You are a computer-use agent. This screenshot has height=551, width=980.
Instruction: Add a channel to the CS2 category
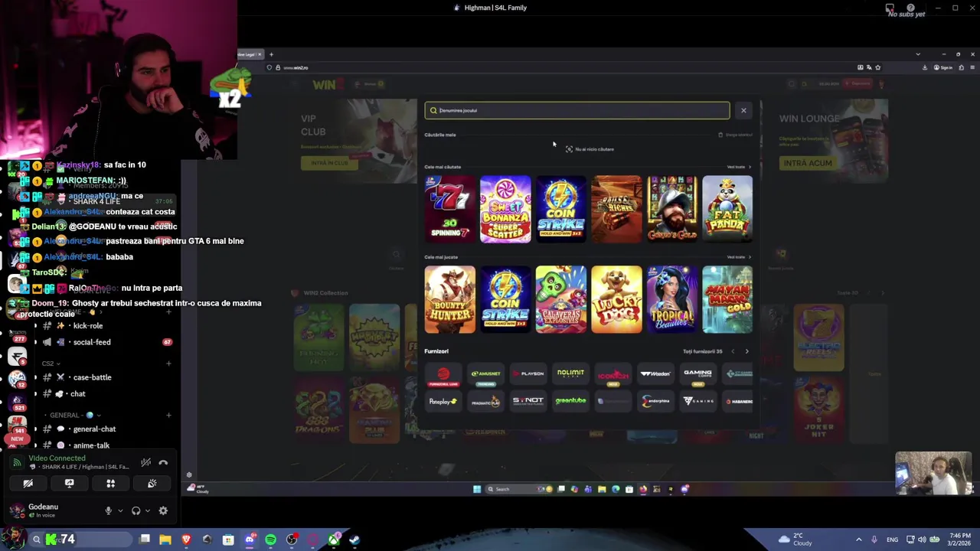click(x=168, y=364)
